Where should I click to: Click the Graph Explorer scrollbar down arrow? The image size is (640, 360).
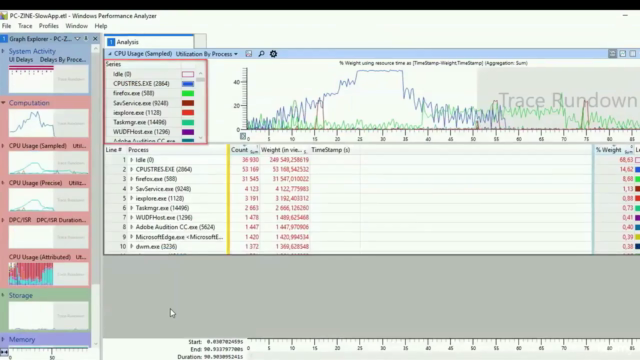[96, 344]
